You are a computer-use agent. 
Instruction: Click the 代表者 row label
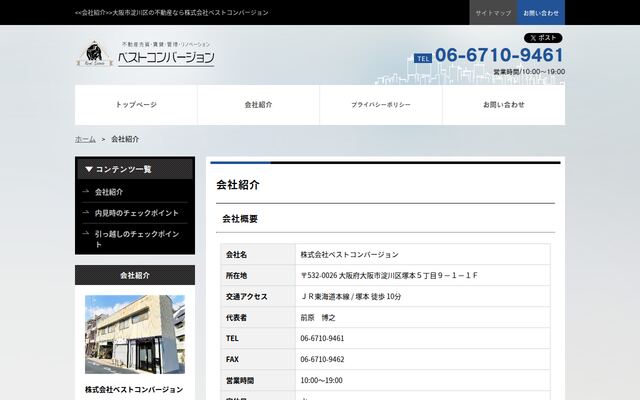(x=236, y=318)
